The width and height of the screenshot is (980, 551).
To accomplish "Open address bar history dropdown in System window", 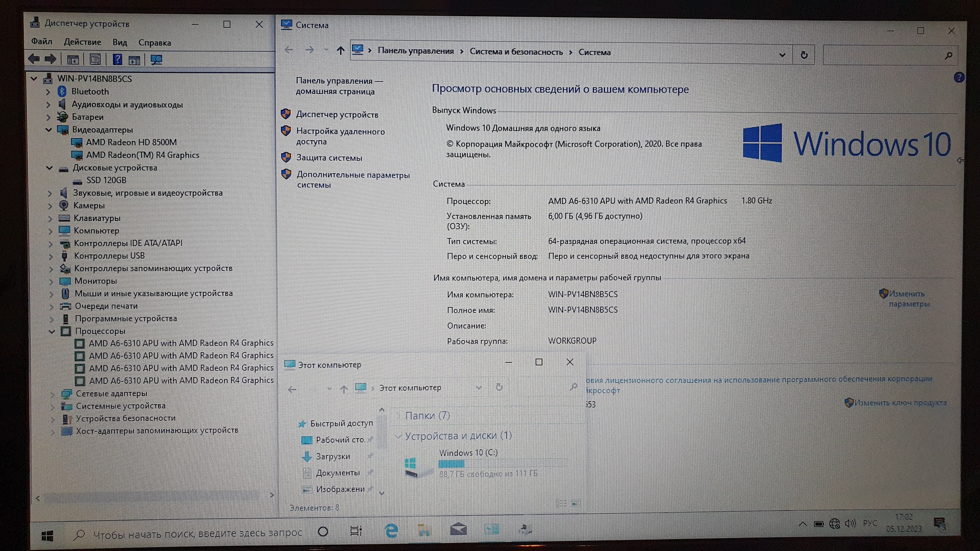I will click(x=782, y=55).
